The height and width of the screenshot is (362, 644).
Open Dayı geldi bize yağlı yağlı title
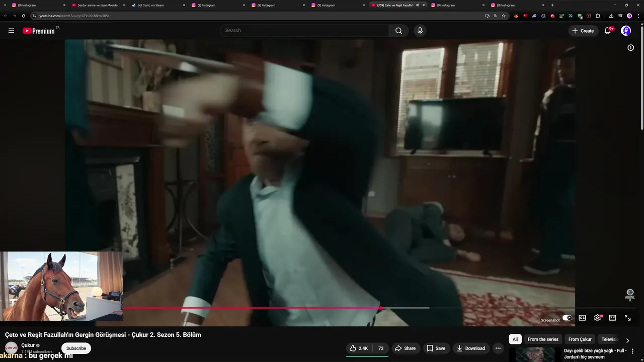pyautogui.click(x=595, y=354)
